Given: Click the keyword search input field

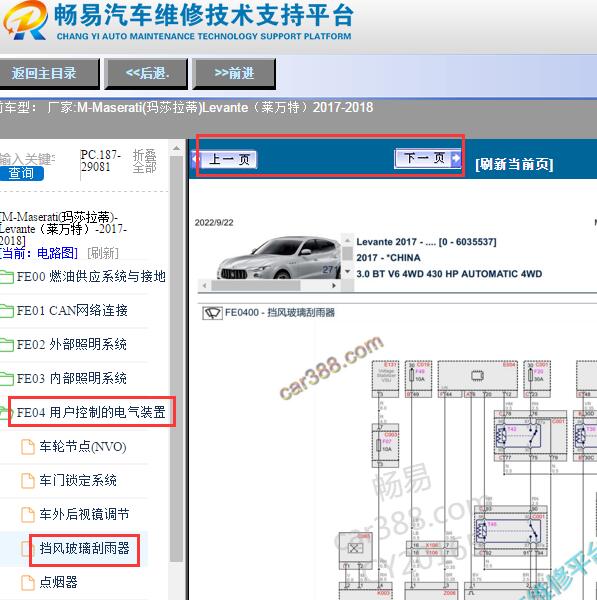Looking at the screenshot, I should point(28,159).
